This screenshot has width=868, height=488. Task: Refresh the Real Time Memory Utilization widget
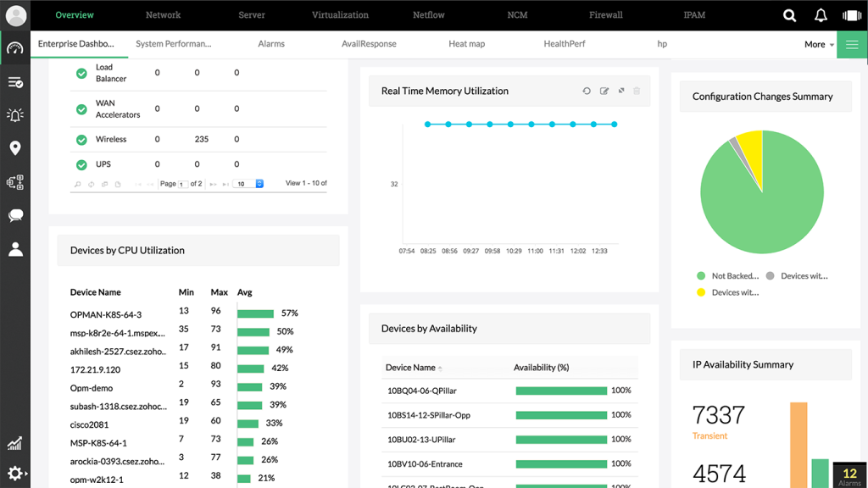tap(587, 91)
